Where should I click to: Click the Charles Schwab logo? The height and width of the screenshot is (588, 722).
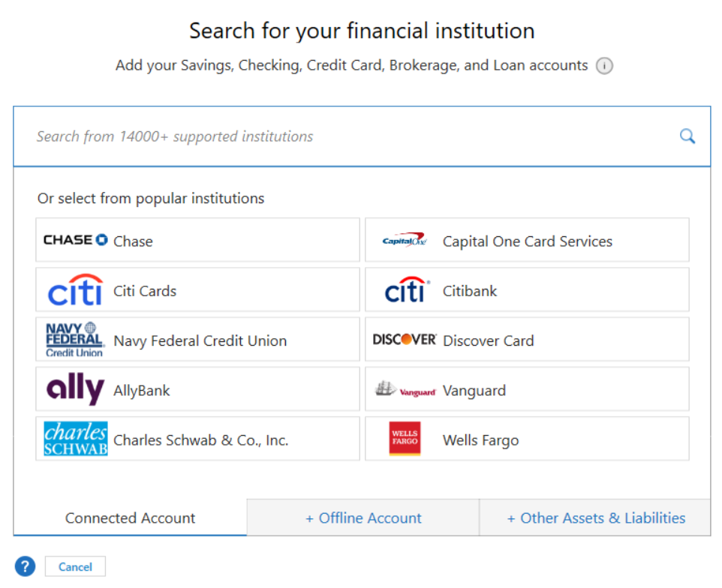[x=75, y=439]
